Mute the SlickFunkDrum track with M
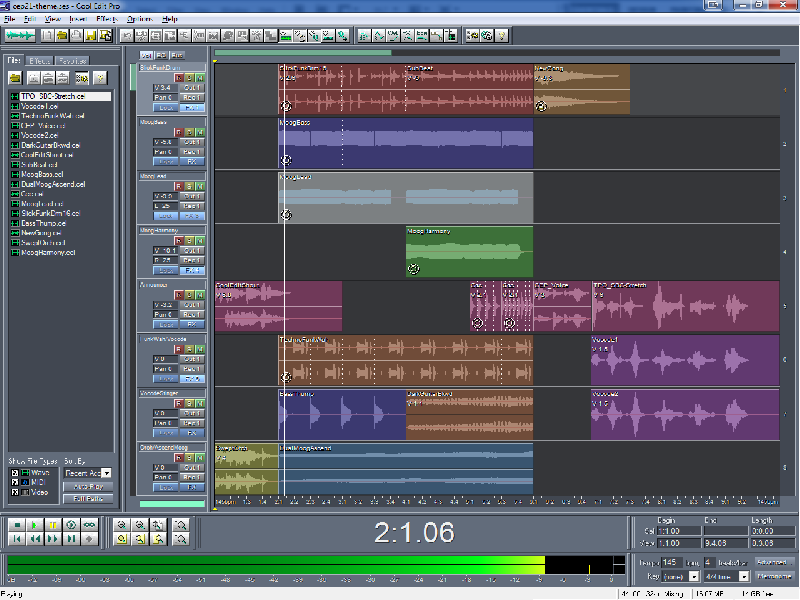 click(x=200, y=78)
